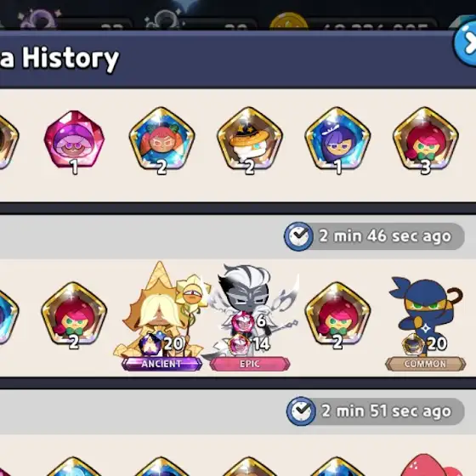Click the red-haired soulstone right of Epic cookie

click(x=337, y=315)
